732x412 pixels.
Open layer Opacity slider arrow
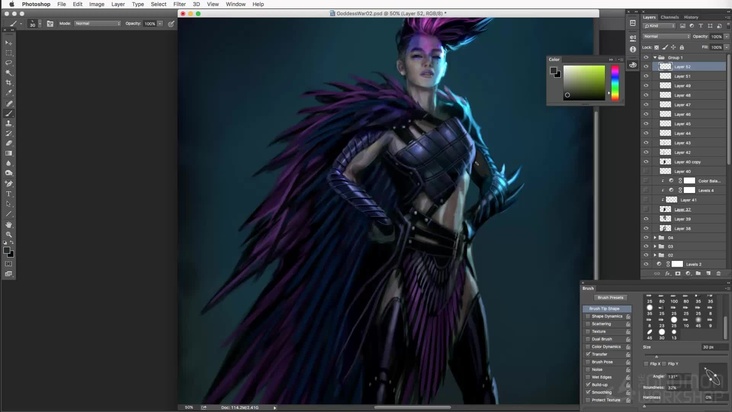tap(726, 36)
